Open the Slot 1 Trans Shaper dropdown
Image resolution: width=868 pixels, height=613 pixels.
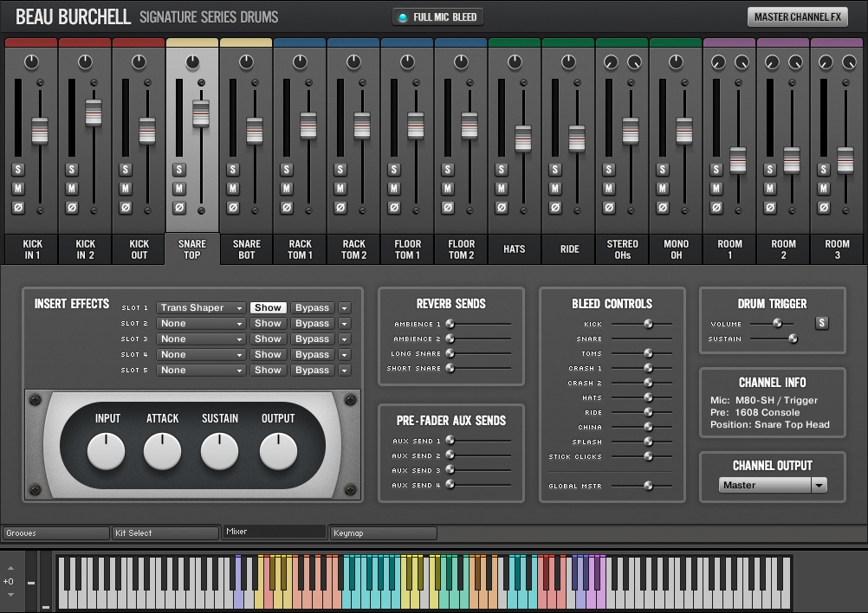coord(201,307)
